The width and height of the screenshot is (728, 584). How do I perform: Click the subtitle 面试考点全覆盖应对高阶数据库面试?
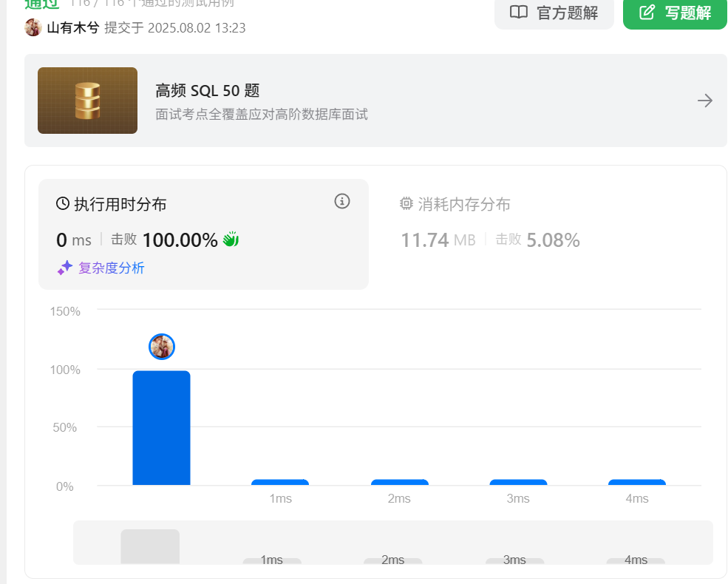262,114
